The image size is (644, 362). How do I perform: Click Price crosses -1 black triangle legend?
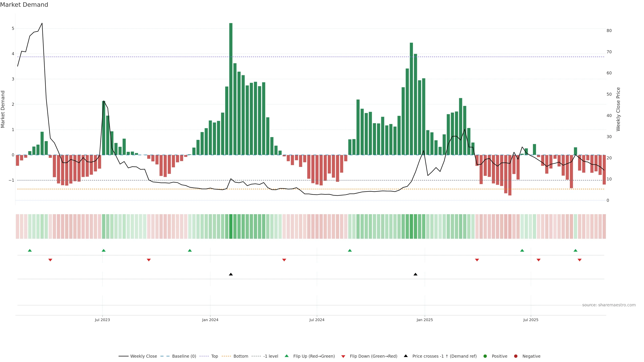406,356
